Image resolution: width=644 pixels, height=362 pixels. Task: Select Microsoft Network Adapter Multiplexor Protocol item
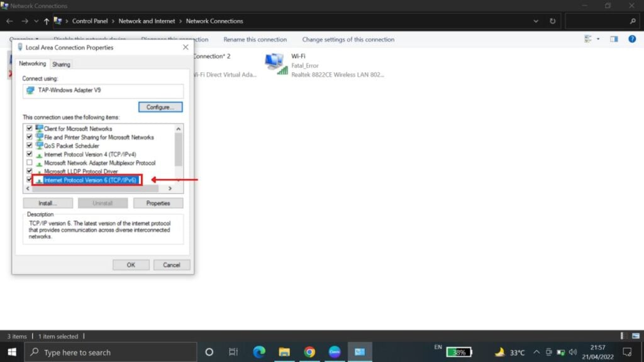[99, 163]
